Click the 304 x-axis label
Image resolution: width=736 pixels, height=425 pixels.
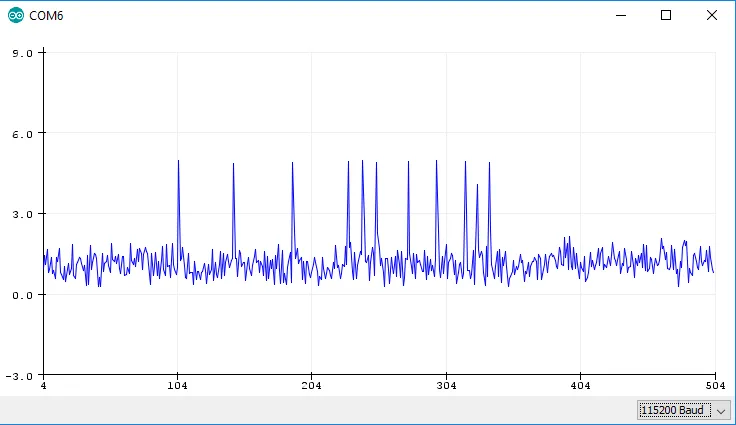point(446,385)
